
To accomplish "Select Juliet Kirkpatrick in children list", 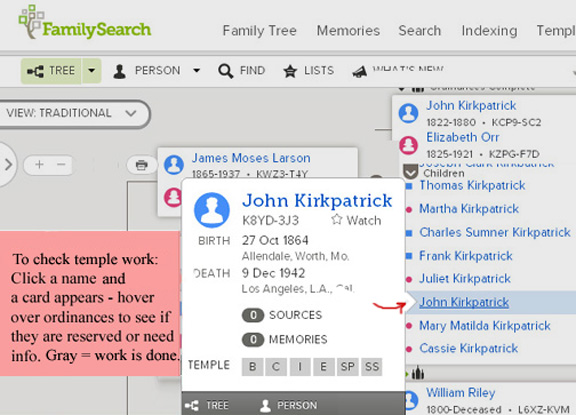I will pyautogui.click(x=465, y=279).
